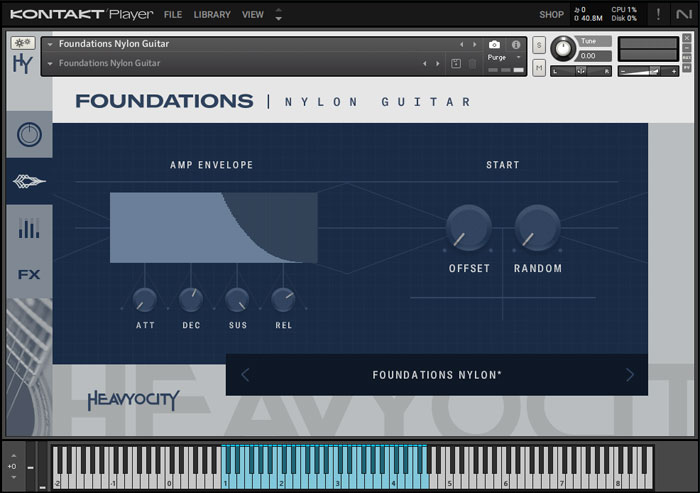Select previous snapshot arrow
The width and height of the screenshot is (700, 493).
(x=425, y=63)
